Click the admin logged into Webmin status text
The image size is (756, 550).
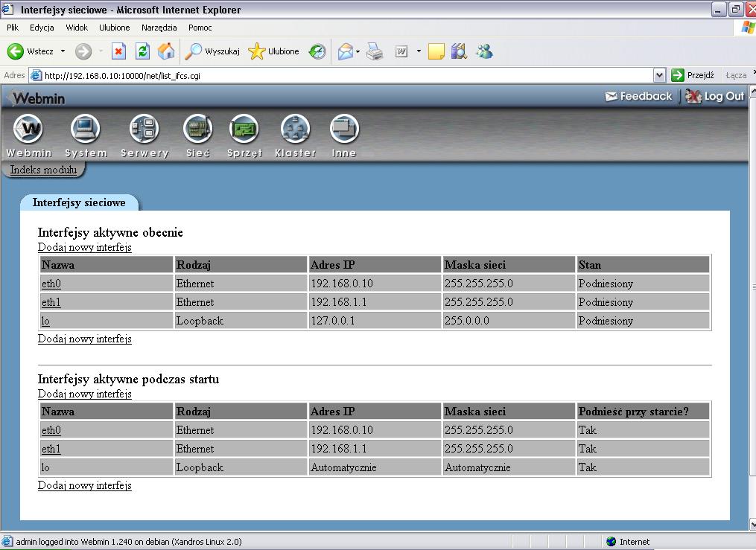[x=129, y=542]
